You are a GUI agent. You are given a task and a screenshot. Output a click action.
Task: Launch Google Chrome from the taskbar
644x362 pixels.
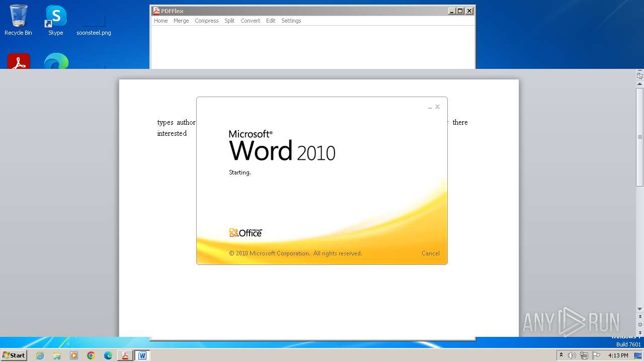91,355
